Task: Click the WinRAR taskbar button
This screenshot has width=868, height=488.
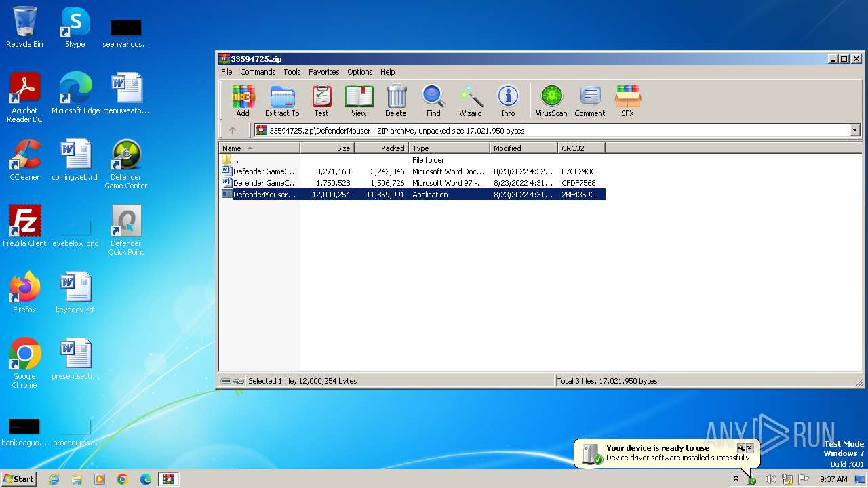Action: [168, 479]
